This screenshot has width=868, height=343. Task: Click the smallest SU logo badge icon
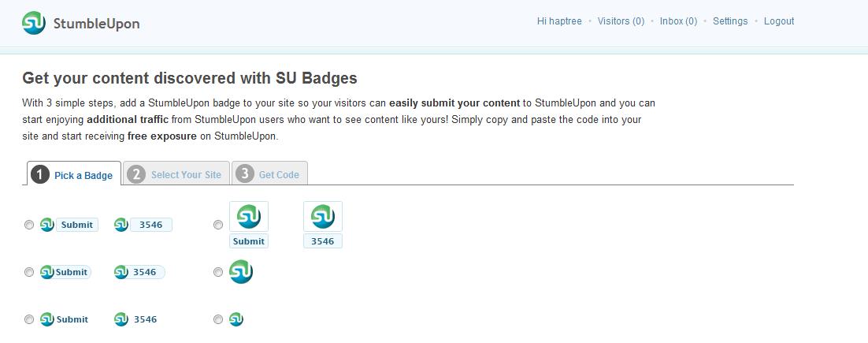point(236,319)
